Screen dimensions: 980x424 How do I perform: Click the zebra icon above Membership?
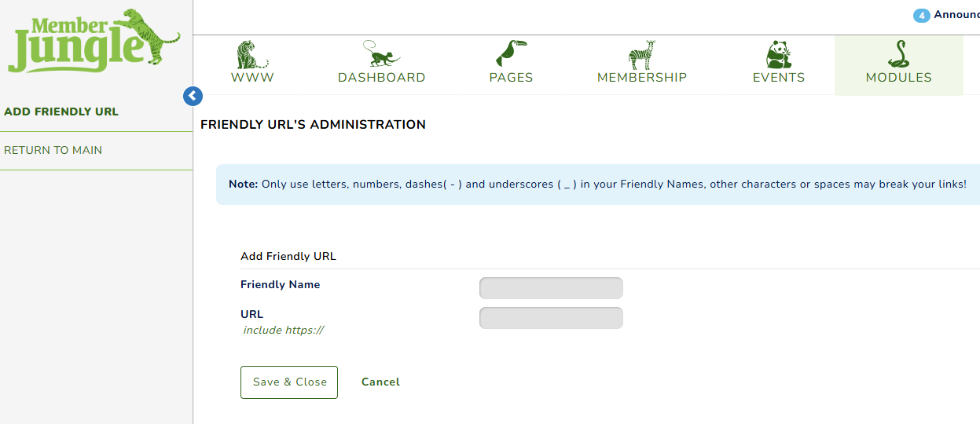click(x=641, y=54)
